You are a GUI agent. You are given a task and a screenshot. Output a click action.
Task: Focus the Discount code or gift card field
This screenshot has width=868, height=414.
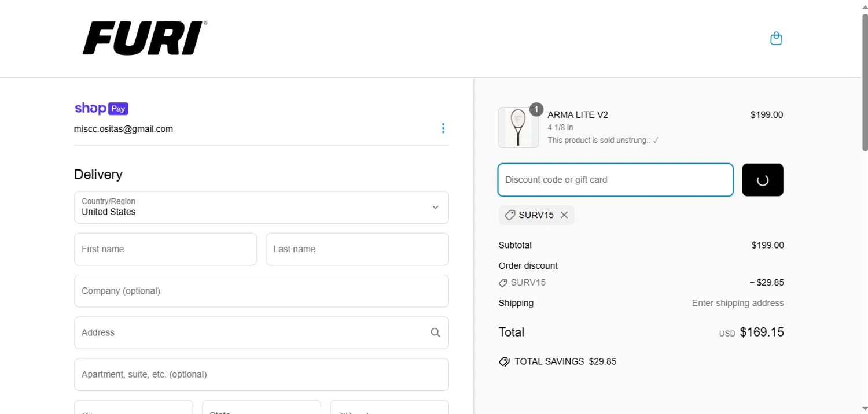(616, 180)
